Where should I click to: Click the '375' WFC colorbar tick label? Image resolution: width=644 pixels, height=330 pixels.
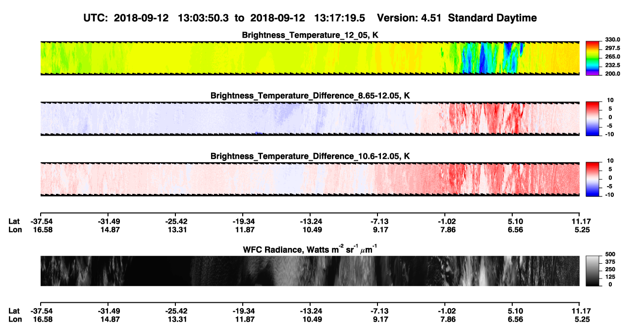[x=609, y=262]
